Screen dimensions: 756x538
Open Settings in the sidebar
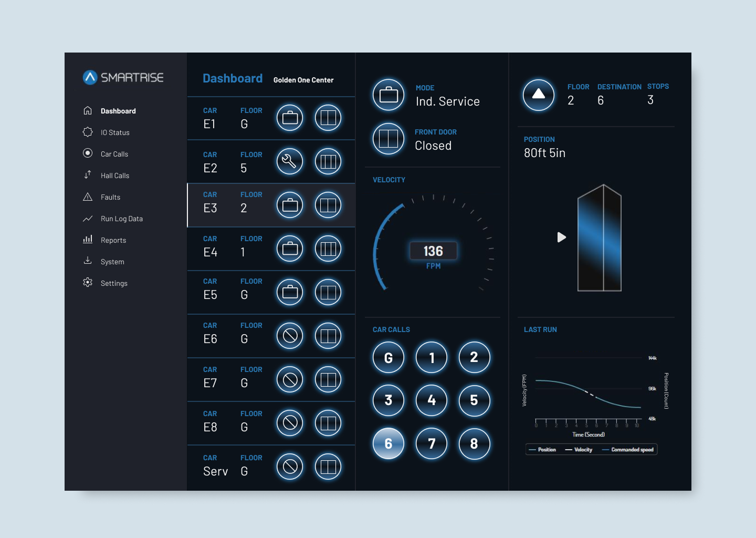pos(114,283)
